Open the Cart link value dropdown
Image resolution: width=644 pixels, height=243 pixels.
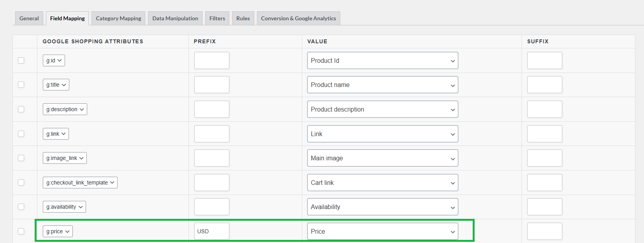[382, 183]
